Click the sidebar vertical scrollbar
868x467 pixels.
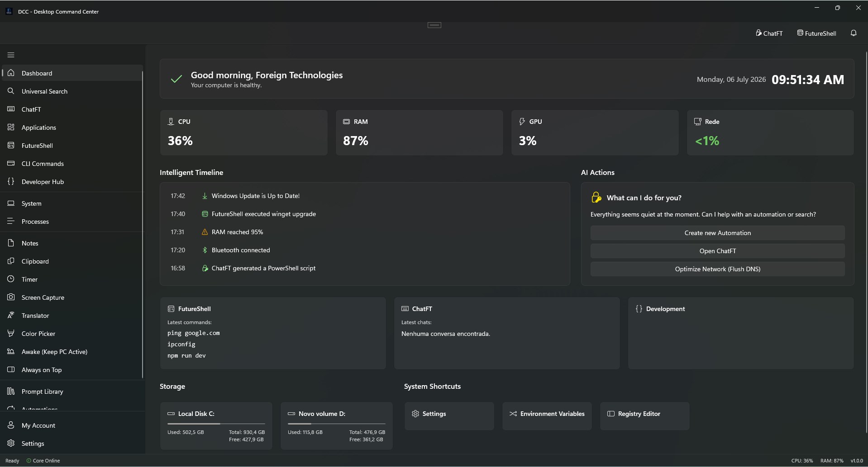point(143,225)
